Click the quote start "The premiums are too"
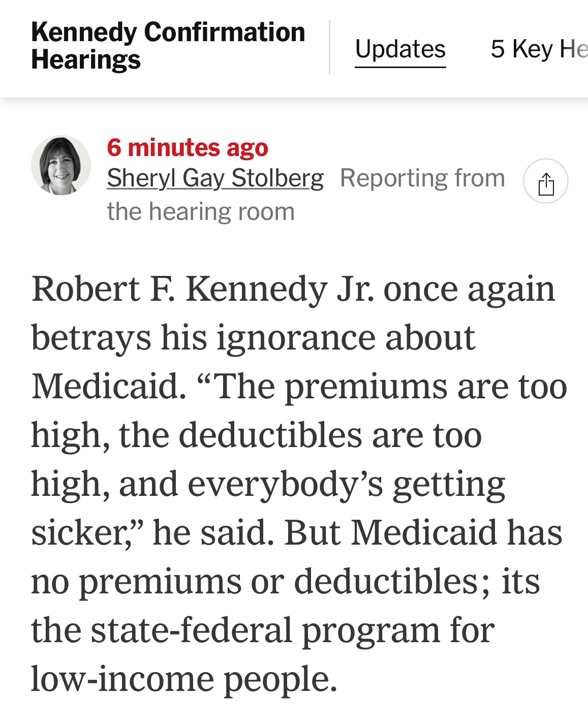This screenshot has width=588, height=727. point(391,387)
